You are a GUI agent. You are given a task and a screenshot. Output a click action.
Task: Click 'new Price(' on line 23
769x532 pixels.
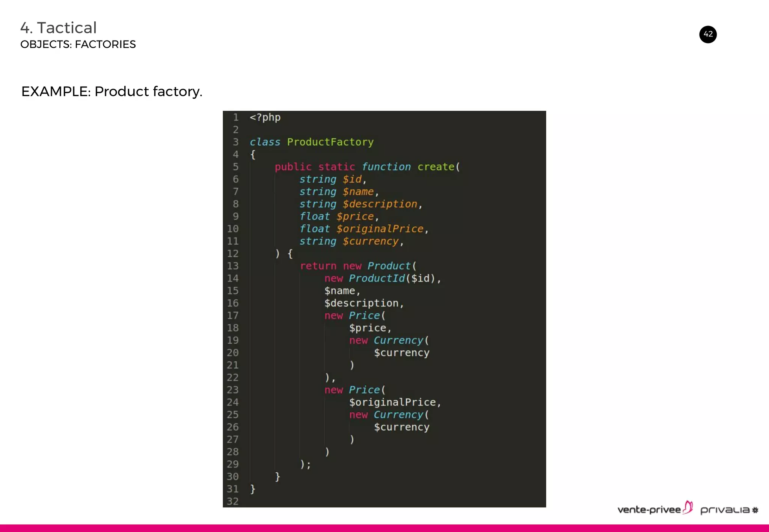tap(355, 390)
